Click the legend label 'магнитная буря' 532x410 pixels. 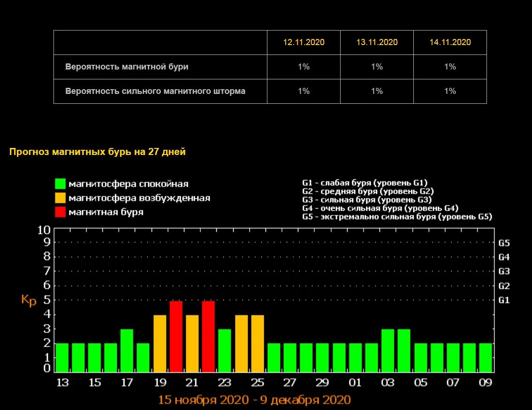pos(106,212)
